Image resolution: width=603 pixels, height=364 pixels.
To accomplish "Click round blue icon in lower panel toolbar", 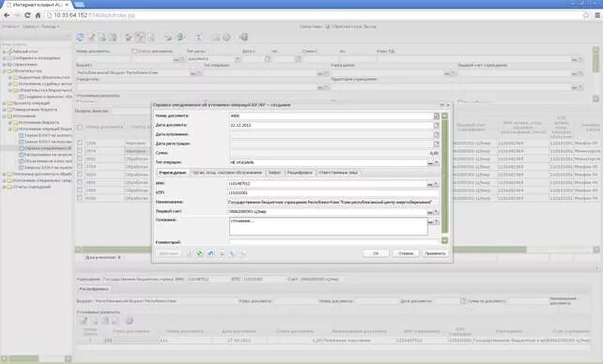I will click(129, 320).
